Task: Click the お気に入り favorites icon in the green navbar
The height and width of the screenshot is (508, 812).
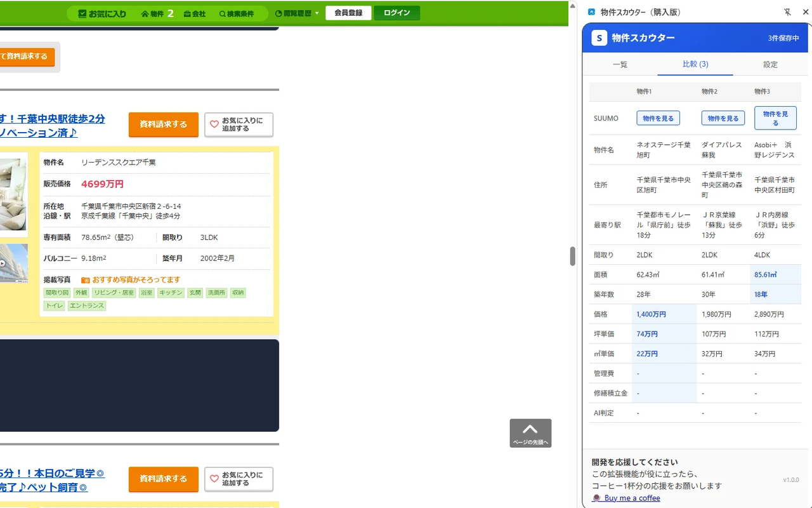Action: (x=81, y=13)
